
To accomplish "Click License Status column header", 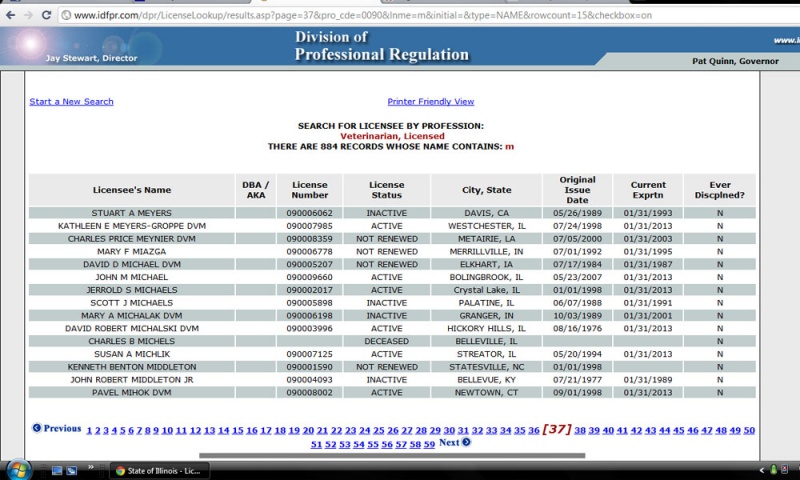I will tap(386, 190).
